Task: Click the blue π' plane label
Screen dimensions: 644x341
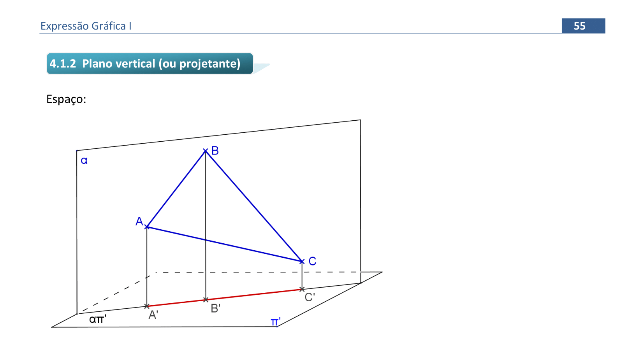Action: (275, 322)
